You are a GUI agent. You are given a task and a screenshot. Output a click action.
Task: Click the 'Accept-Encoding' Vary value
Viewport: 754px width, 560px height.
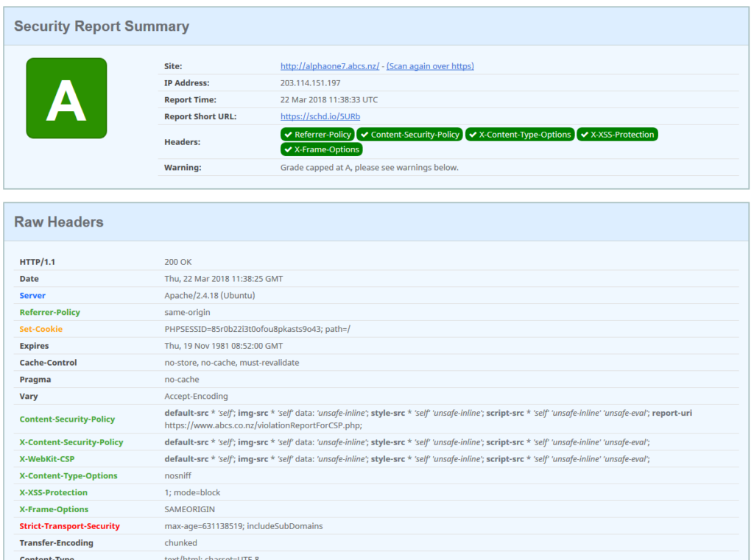tap(196, 397)
